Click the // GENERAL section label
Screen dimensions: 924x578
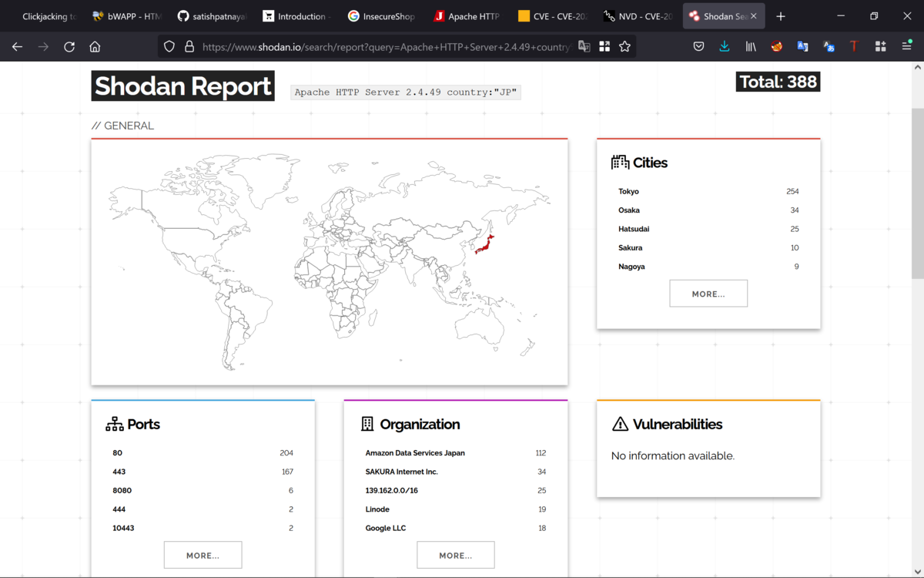(122, 126)
